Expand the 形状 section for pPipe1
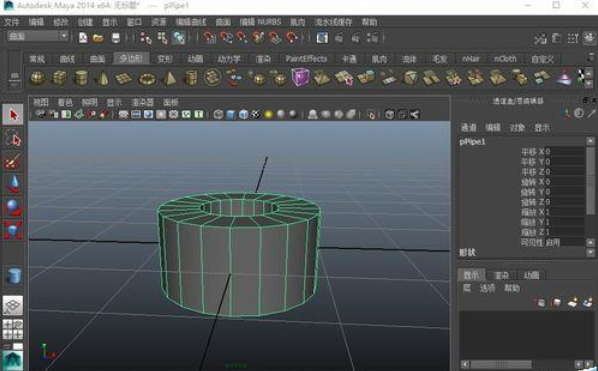The height and width of the screenshot is (371, 598). click(x=468, y=253)
